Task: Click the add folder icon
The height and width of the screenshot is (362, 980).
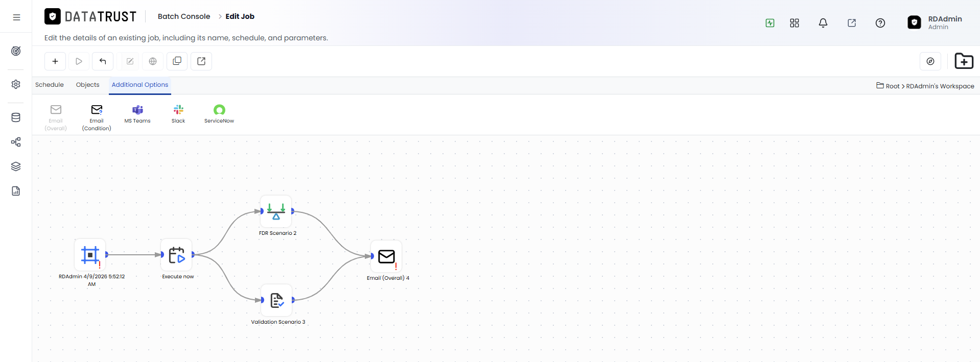Action: pyautogui.click(x=964, y=61)
